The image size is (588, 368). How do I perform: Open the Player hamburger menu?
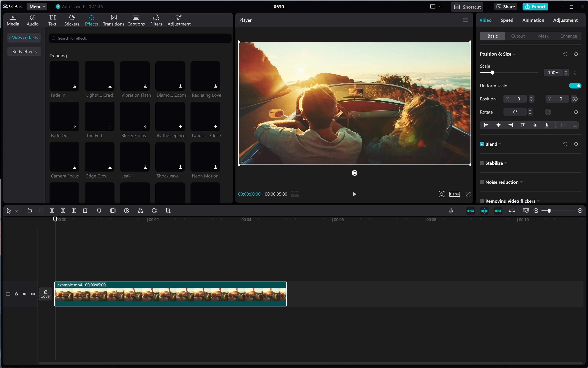[x=465, y=20]
